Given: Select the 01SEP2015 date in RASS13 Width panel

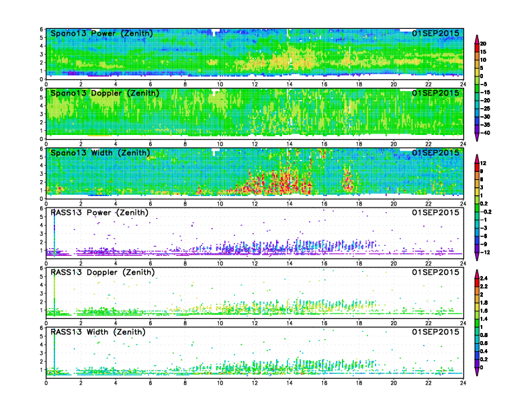Looking at the screenshot, I should click(x=436, y=332).
